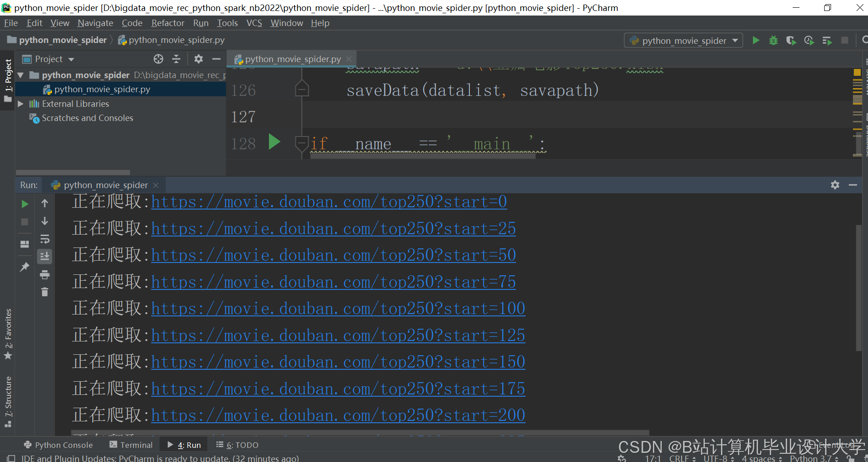Open the Project view selector dropdown
The height and width of the screenshot is (462, 868).
point(48,59)
